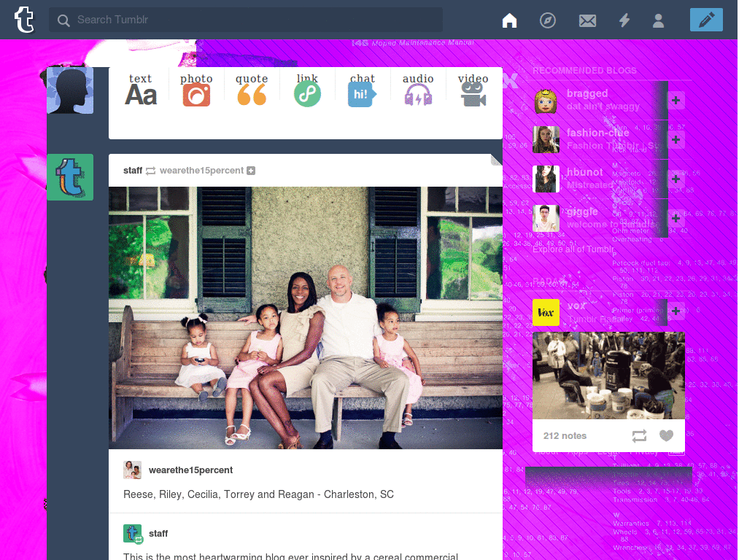Click the Tumblr logo in top bar
Viewport: 747px width, 560px height.
click(24, 20)
